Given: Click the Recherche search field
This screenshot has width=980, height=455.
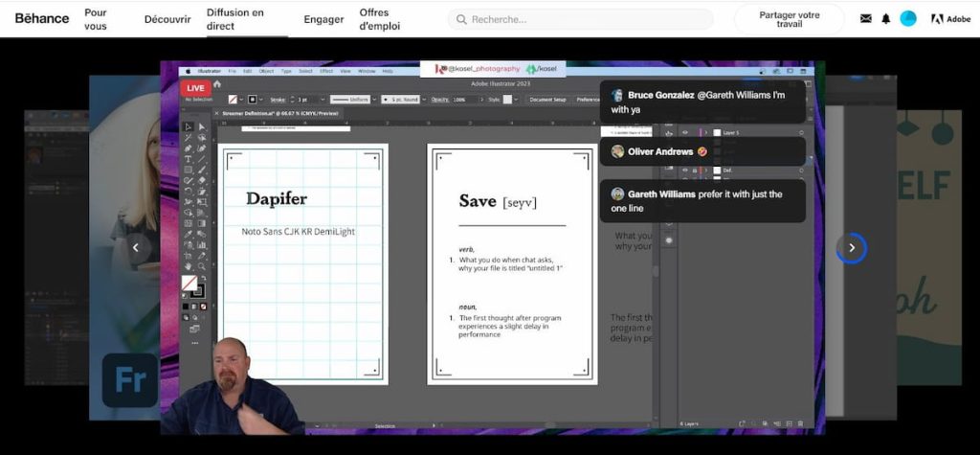Looking at the screenshot, I should click(580, 19).
